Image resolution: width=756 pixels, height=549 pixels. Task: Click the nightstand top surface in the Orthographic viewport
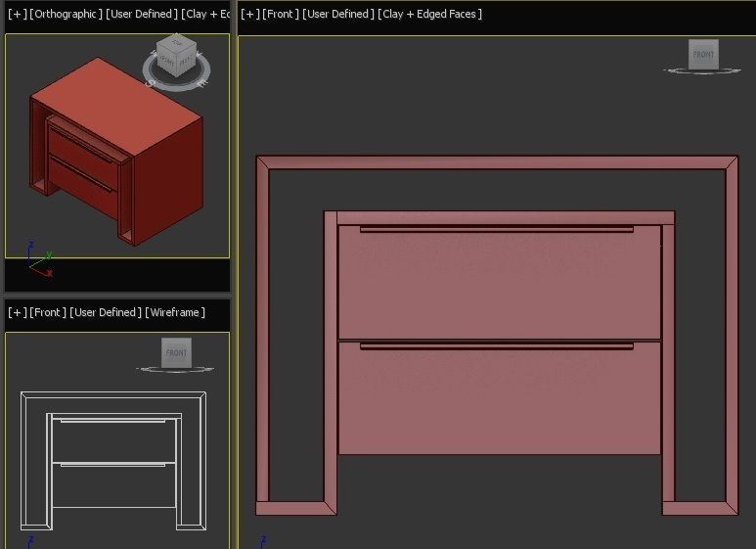pos(115,106)
